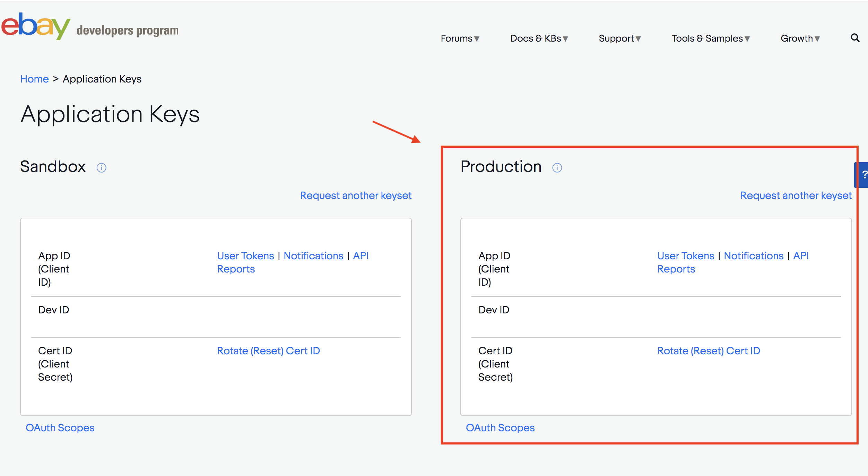The width and height of the screenshot is (868, 476).
Task: Open Sandbox Notifications link
Action: pos(313,256)
